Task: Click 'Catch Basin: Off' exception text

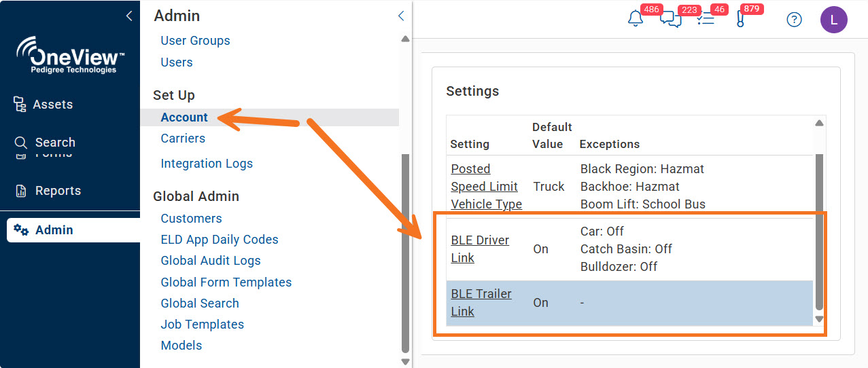Action: (626, 249)
